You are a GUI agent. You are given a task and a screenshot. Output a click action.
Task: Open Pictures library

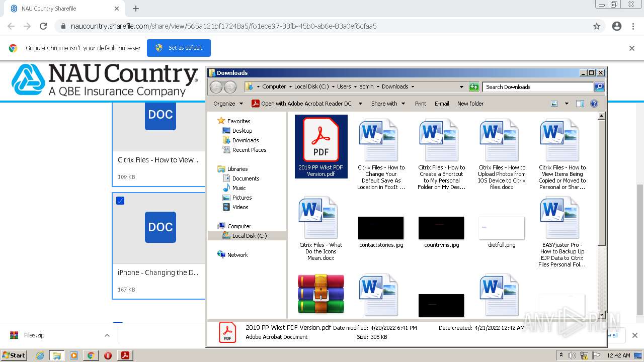pos(242,198)
